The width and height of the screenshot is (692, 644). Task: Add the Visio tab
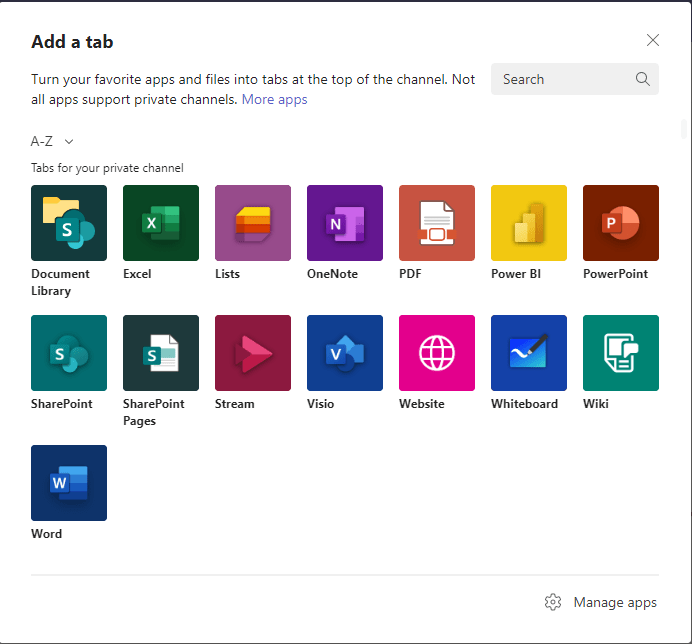(x=345, y=353)
